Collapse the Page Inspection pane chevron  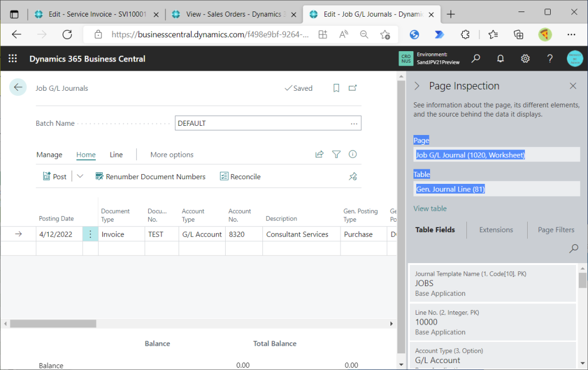point(417,86)
